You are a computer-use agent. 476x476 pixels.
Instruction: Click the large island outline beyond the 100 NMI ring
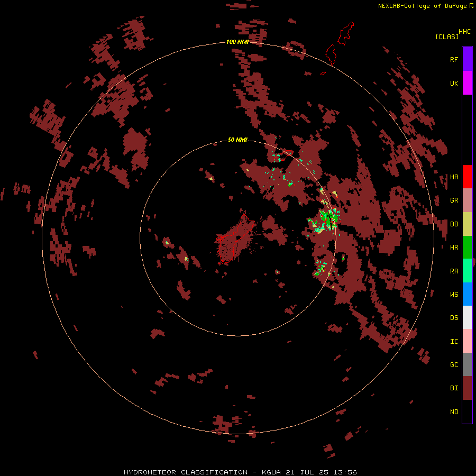346,33
